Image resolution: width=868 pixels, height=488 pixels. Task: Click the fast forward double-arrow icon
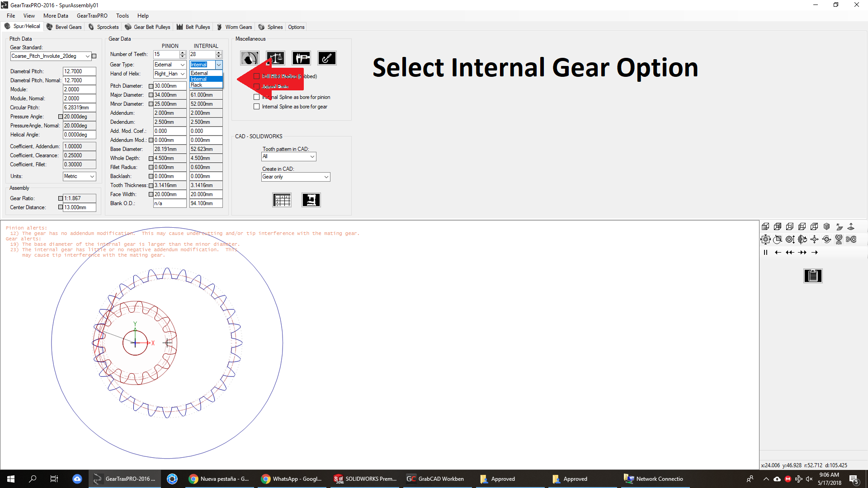pyautogui.click(x=802, y=253)
